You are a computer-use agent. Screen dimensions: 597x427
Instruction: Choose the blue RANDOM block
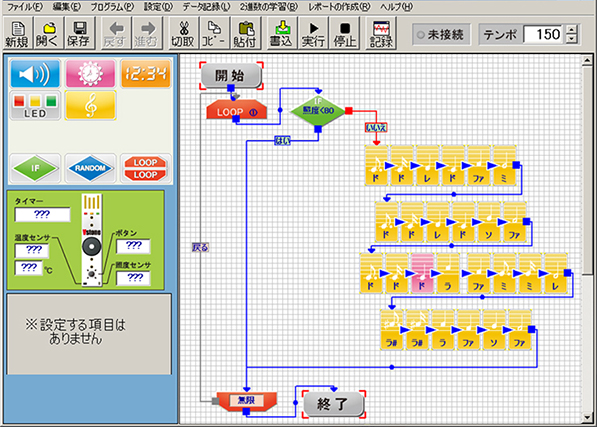[x=90, y=168]
